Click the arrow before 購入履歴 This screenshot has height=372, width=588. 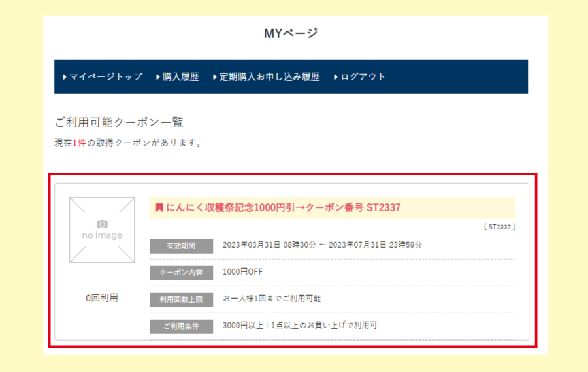point(158,77)
